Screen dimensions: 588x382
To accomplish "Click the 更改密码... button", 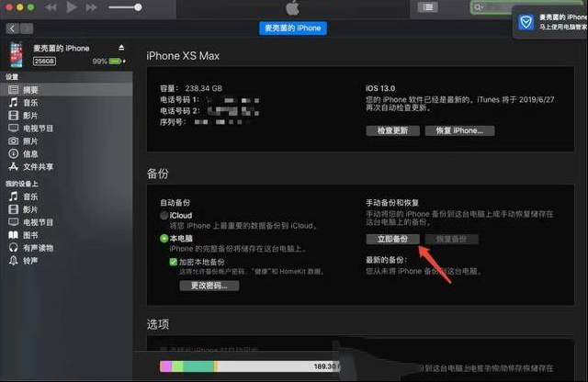I will [209, 286].
